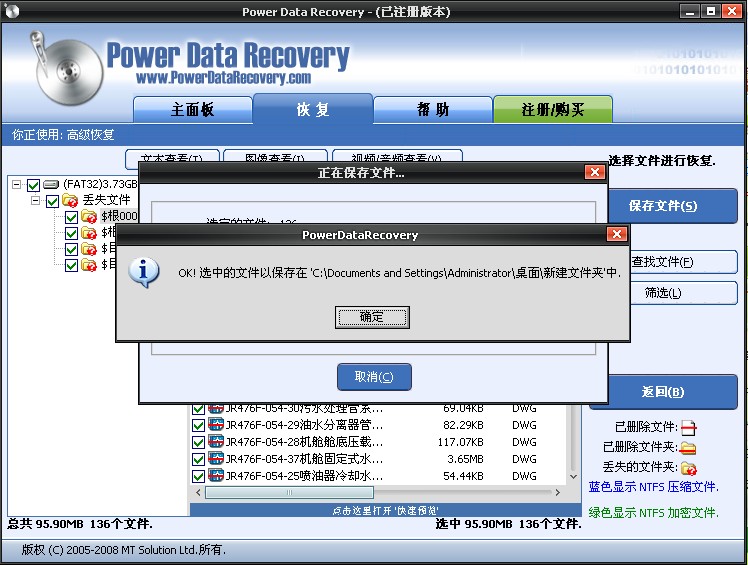
Task: Click the 保存文件(S) button
Action: click(x=673, y=206)
